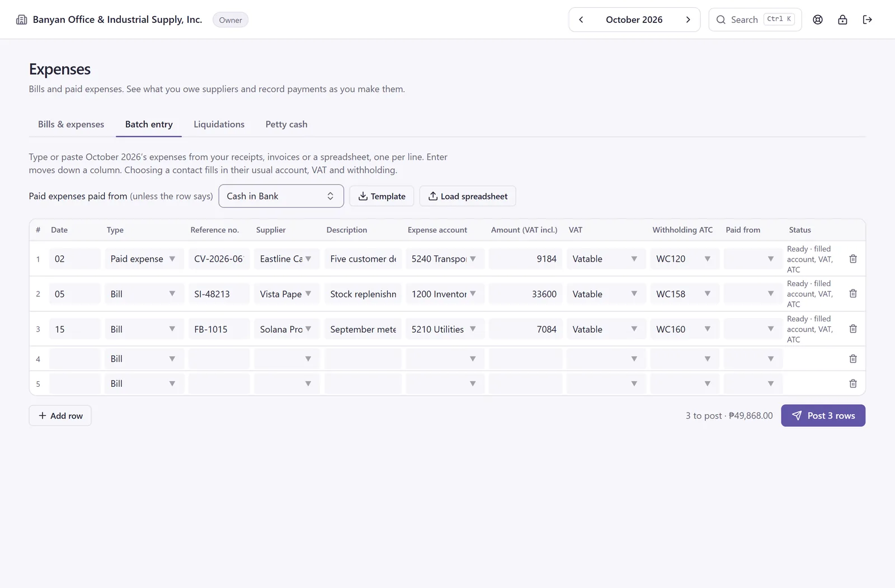The width and height of the screenshot is (895, 588).
Task: Click the empty date field in row 4
Action: 74,359
